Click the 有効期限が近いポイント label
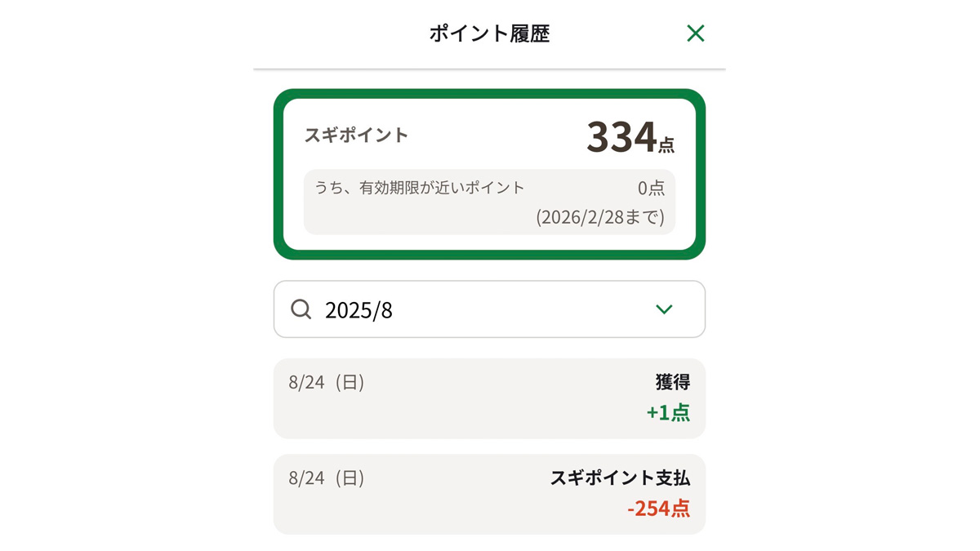 [x=420, y=188]
